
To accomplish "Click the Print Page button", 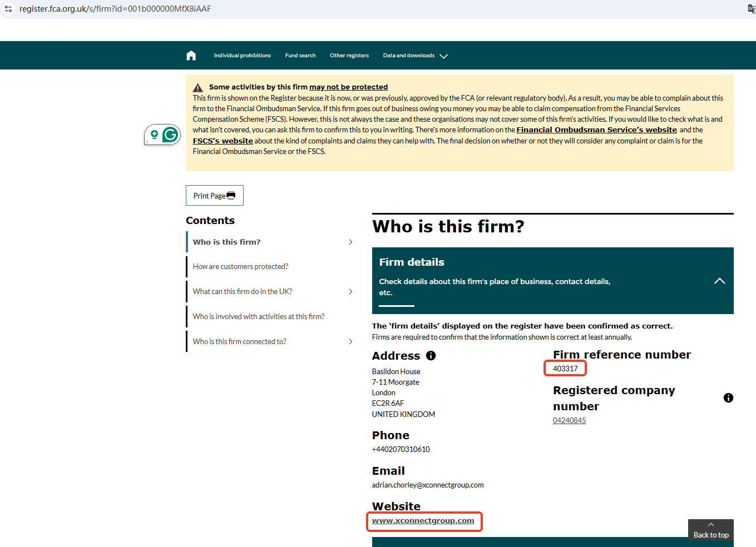I will tap(215, 196).
